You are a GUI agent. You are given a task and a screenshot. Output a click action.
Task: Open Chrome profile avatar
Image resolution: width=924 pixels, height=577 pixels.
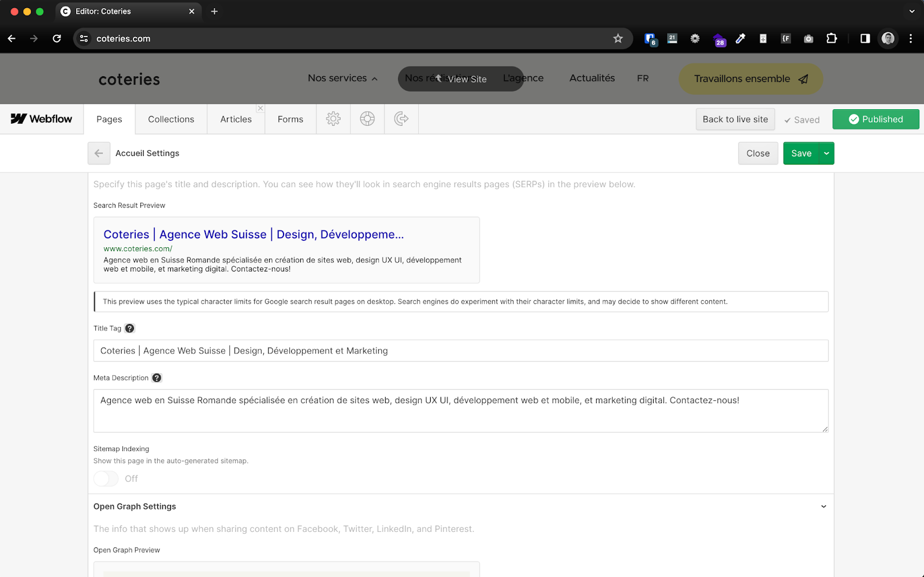click(888, 39)
